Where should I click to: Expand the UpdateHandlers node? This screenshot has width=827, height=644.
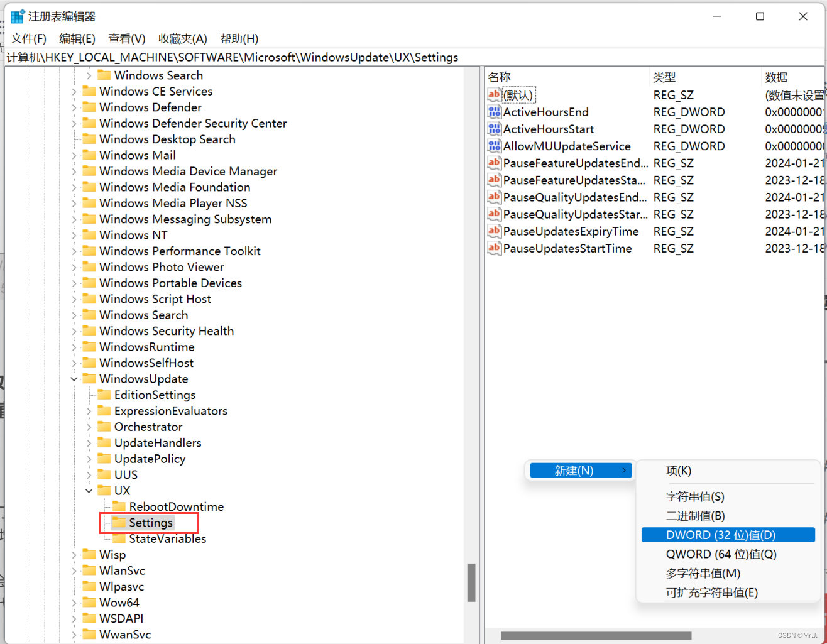[89, 443]
